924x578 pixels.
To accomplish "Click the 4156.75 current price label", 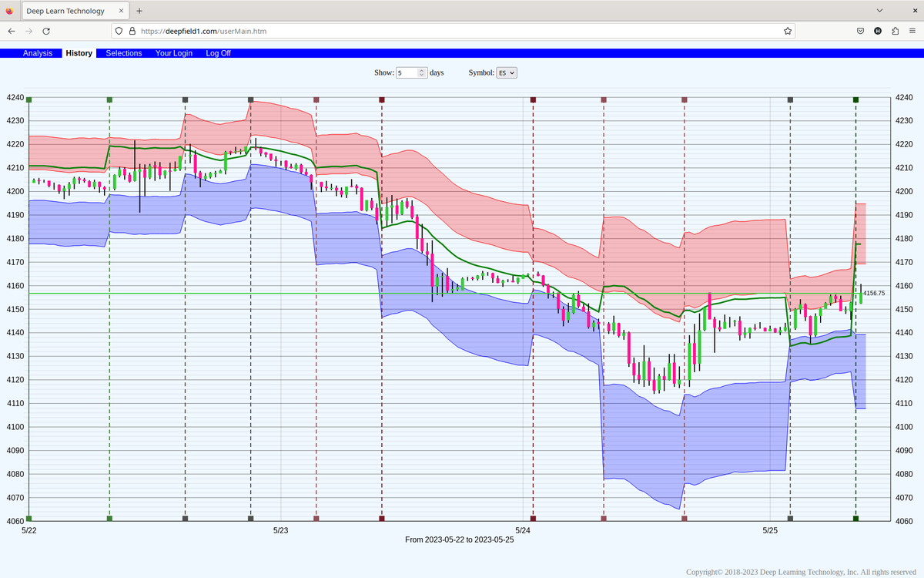I will click(x=874, y=293).
